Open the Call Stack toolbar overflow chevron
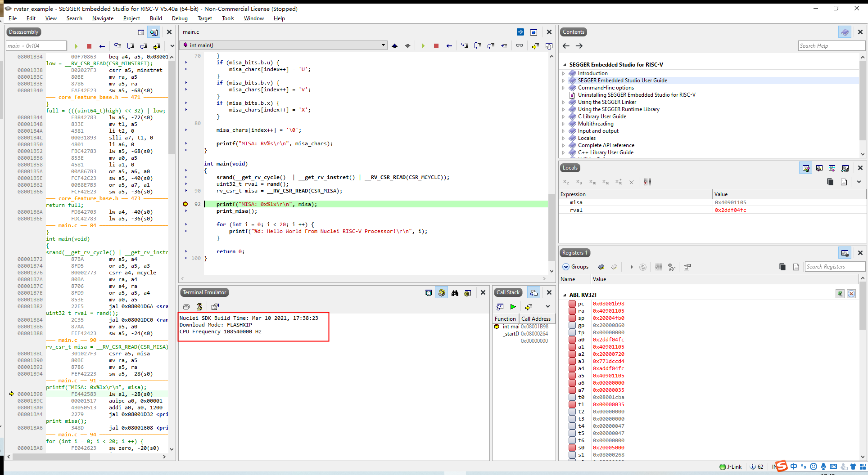 coord(548,307)
